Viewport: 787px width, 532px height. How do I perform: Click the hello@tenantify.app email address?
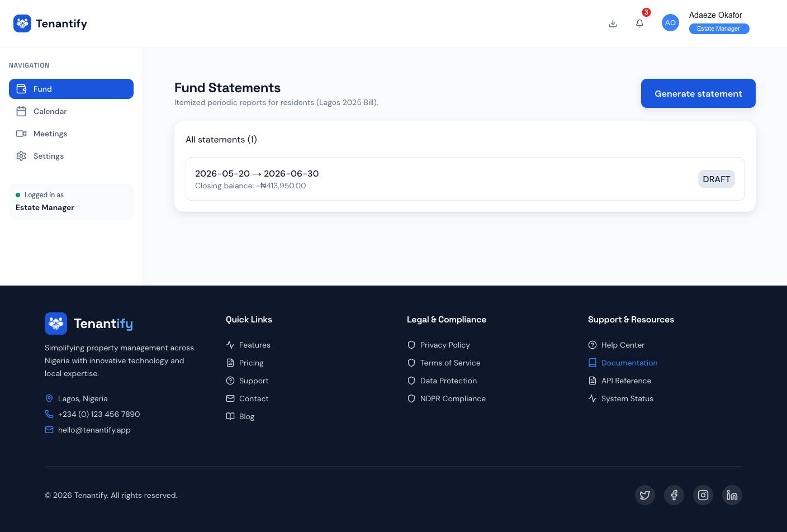tap(94, 430)
